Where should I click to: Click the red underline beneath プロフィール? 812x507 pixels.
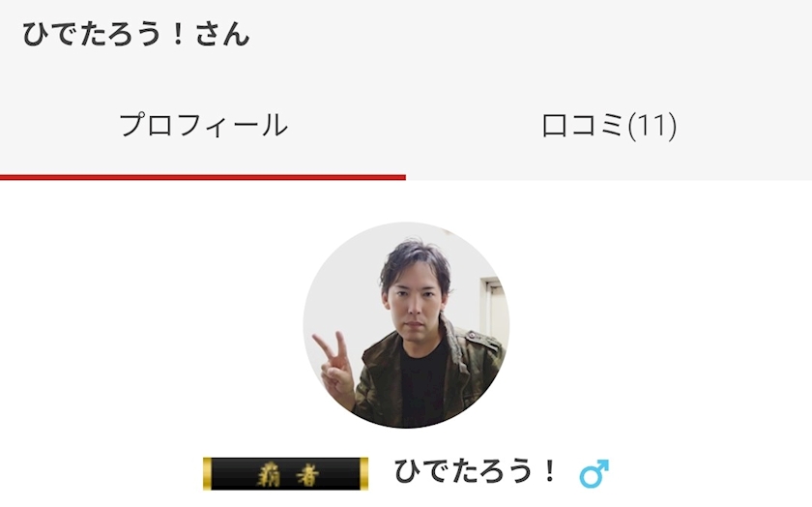coord(203,177)
